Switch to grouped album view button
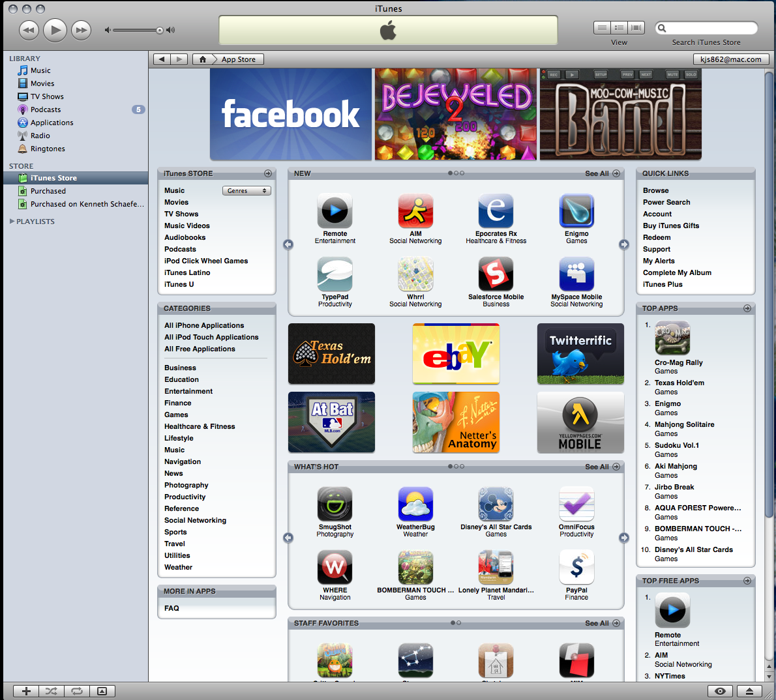The image size is (776, 700). coord(619,28)
